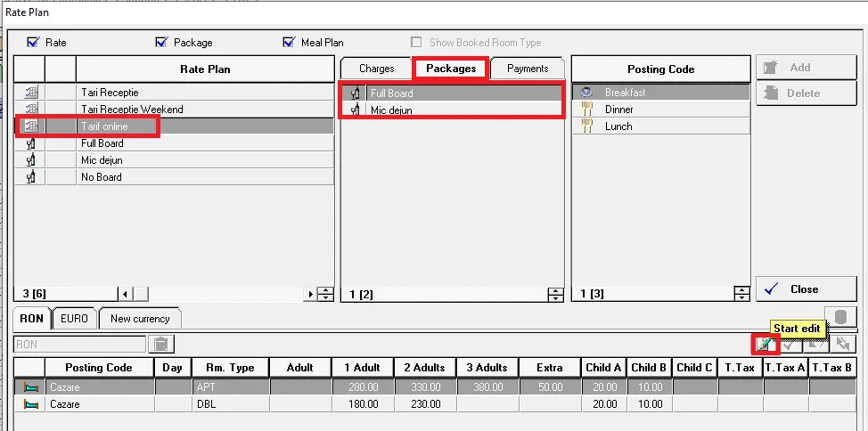Toggle the Package checkbox
Screen dimensions: 868x431
(x=161, y=42)
